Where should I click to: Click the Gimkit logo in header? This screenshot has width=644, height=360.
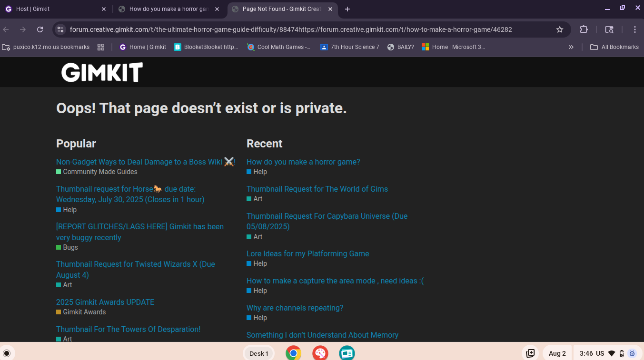tap(102, 72)
